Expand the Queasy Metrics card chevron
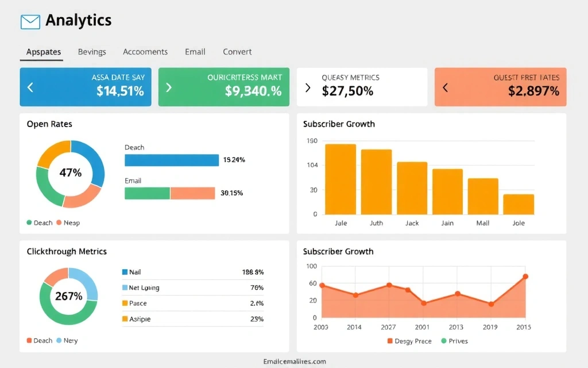Screen dimensions: 588x368 [x=307, y=87]
